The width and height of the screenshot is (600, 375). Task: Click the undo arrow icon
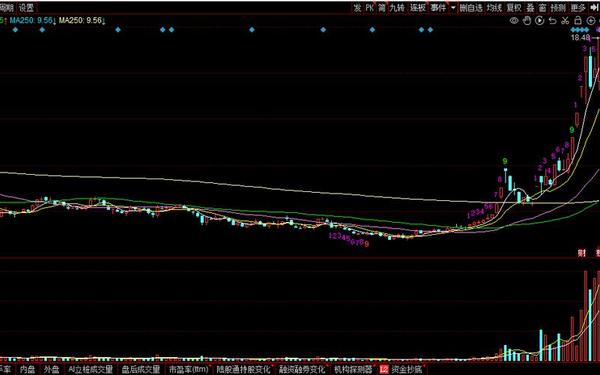coord(552,21)
